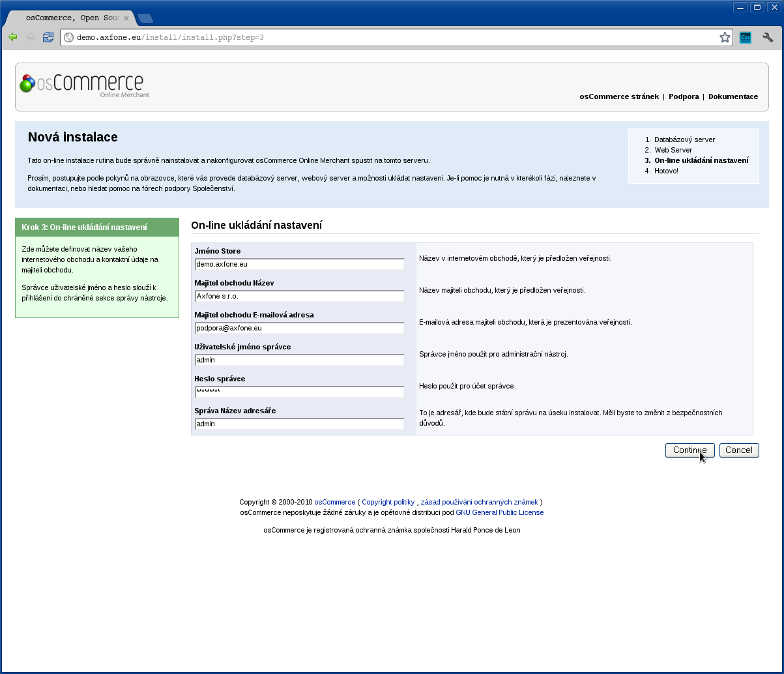Click the URL address bar
784x674 pixels.
391,37
